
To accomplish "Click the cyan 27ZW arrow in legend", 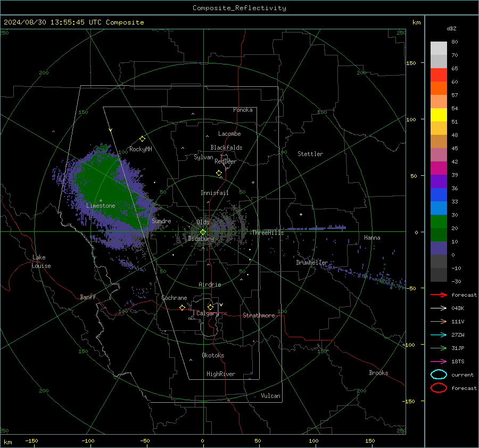I will [x=439, y=335].
